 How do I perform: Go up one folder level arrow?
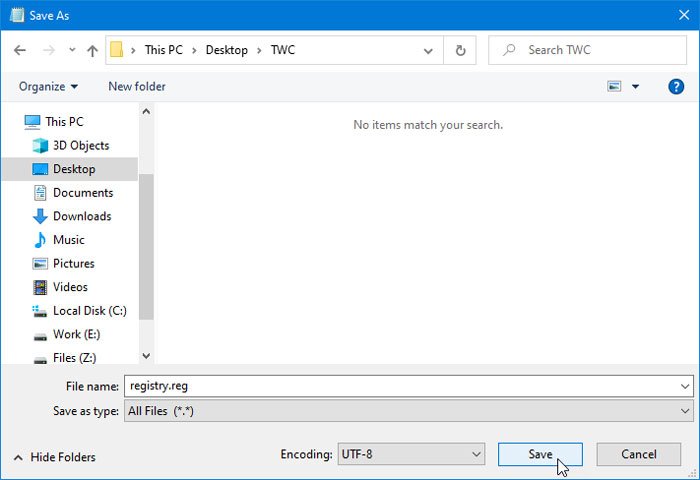[x=92, y=50]
